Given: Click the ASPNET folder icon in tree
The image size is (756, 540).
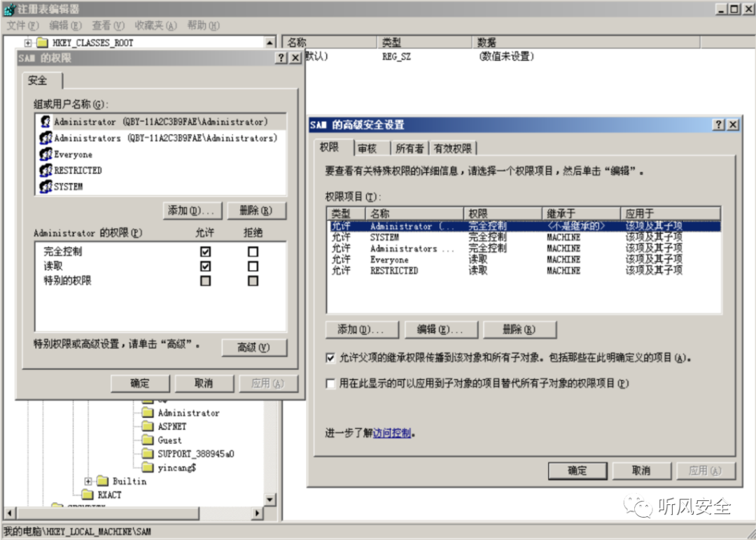Looking at the screenshot, I should [x=148, y=426].
